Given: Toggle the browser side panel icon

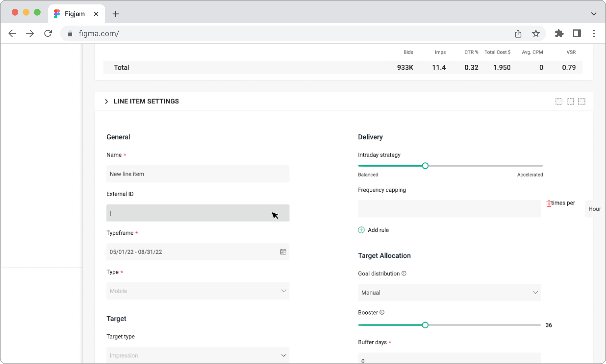Looking at the screenshot, I should 577,34.
